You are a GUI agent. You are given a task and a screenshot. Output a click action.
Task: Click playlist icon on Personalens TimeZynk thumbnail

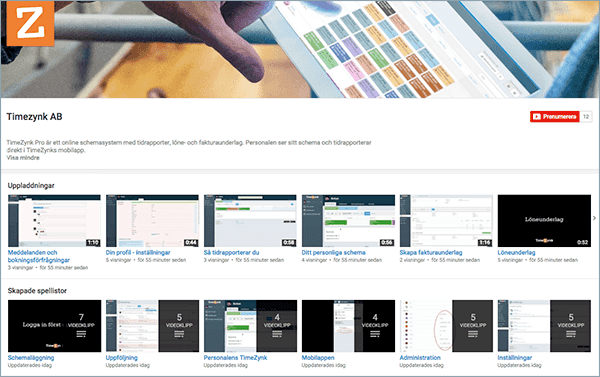coord(277,334)
